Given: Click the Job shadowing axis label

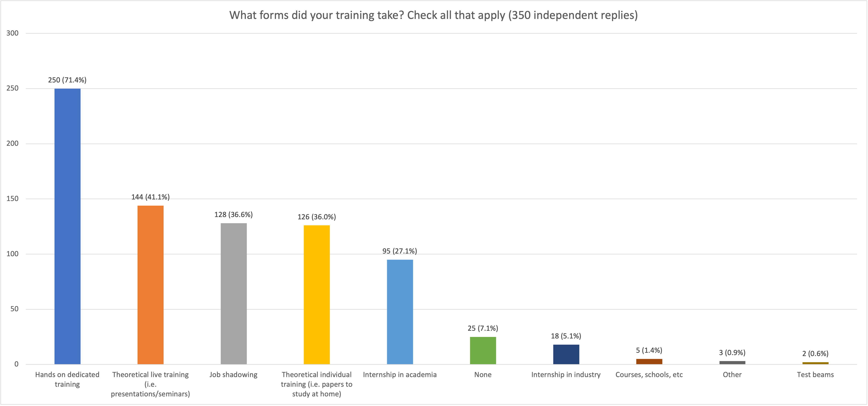Looking at the screenshot, I should click(x=234, y=375).
